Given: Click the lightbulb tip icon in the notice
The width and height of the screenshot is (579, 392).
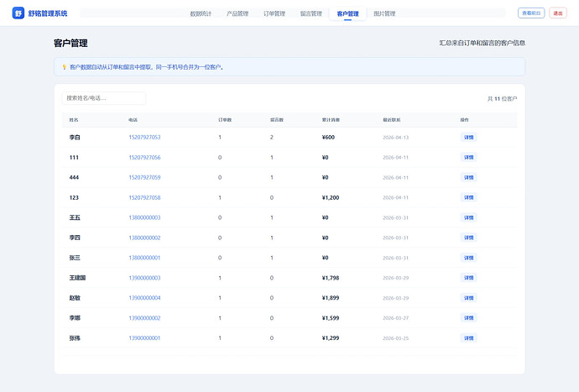Looking at the screenshot, I should tap(65, 67).
